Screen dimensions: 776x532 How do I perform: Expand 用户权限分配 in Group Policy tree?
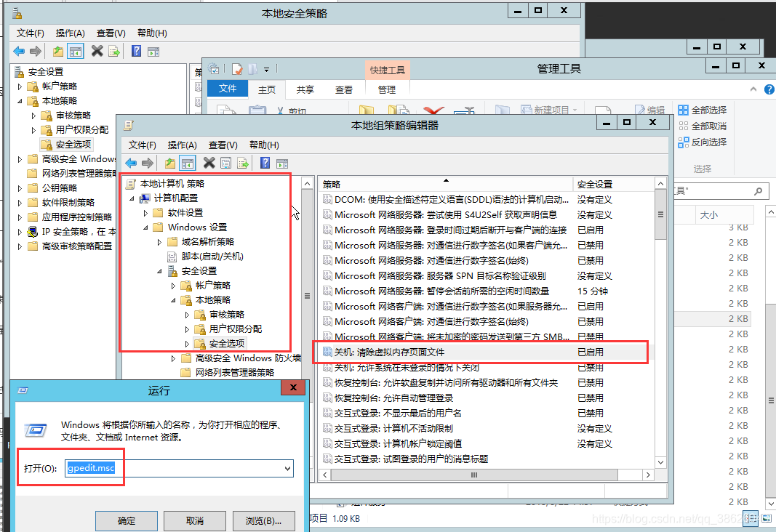(187, 329)
